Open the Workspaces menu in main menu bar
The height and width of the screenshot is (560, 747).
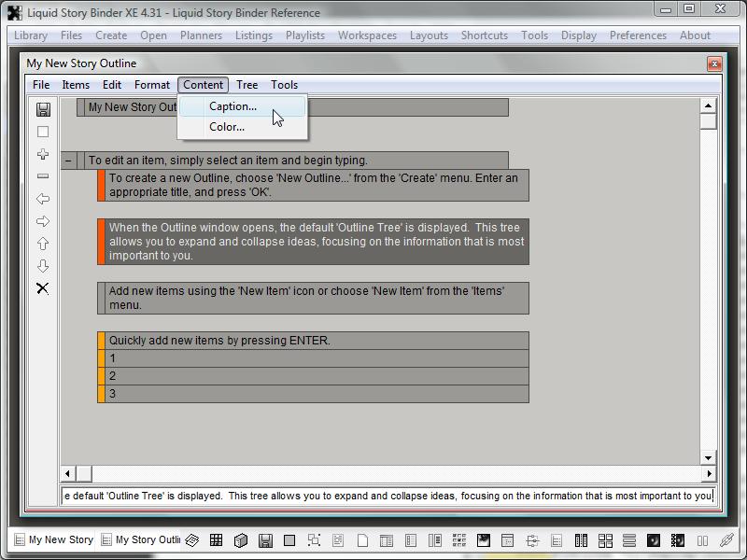point(367,35)
